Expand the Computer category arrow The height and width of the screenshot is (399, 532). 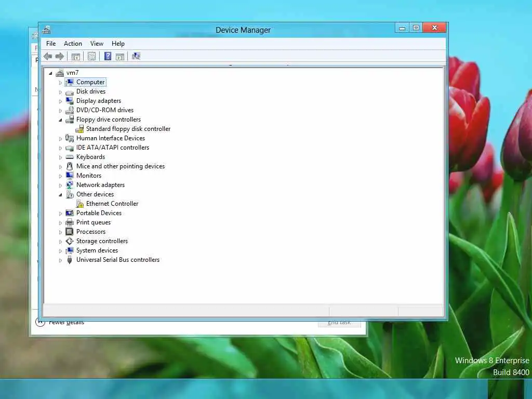60,83
